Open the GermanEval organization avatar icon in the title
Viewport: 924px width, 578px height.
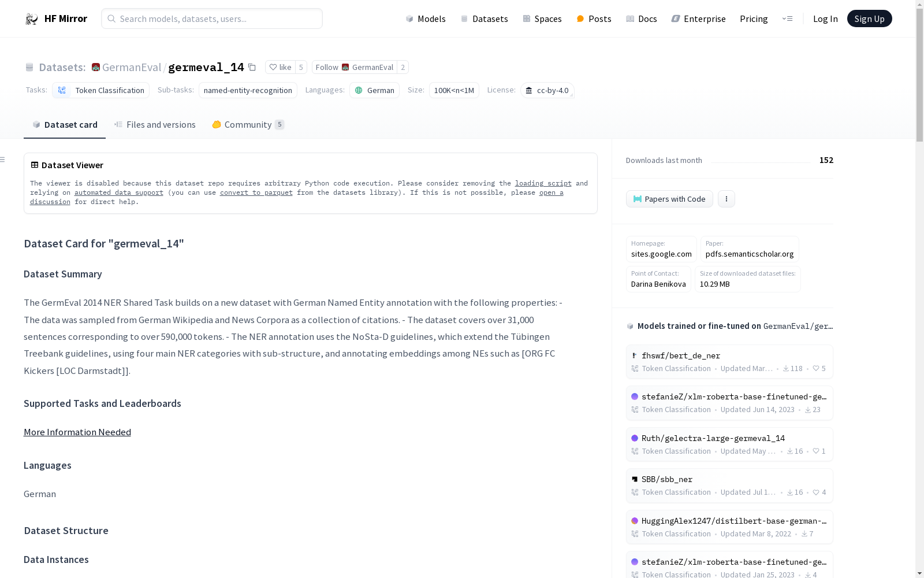coord(96,67)
